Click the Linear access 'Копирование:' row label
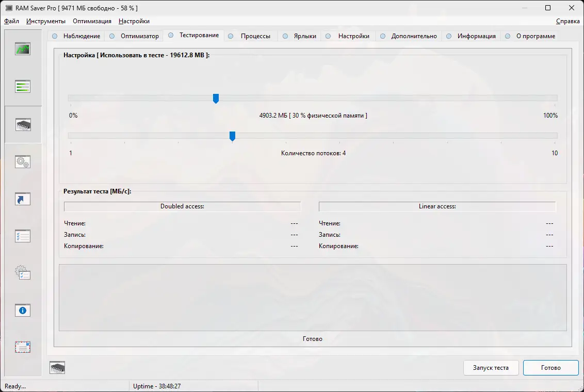The width and height of the screenshot is (584, 392). click(338, 246)
